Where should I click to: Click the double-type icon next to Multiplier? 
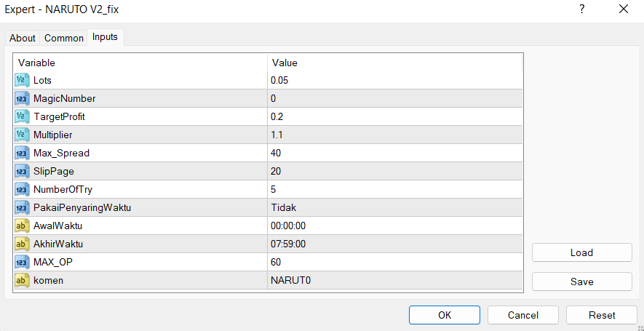click(22, 135)
